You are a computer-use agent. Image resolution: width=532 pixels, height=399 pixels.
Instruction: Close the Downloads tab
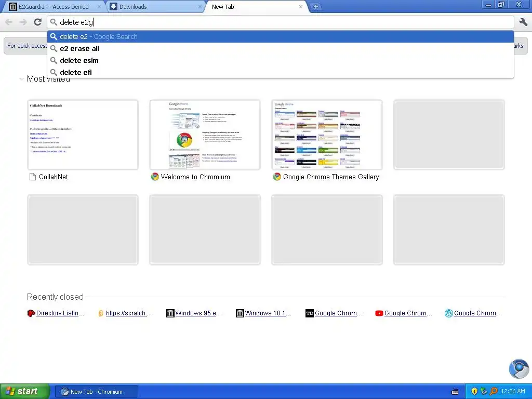click(x=200, y=7)
